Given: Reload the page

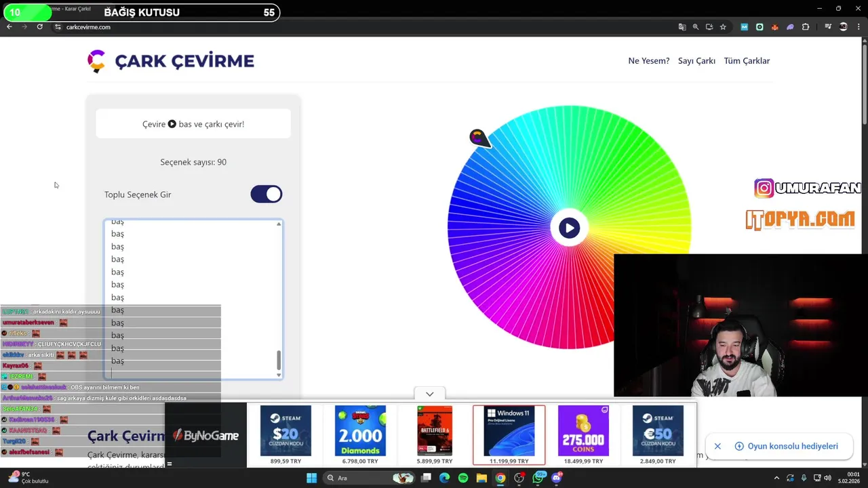Looking at the screenshot, I should [x=40, y=26].
